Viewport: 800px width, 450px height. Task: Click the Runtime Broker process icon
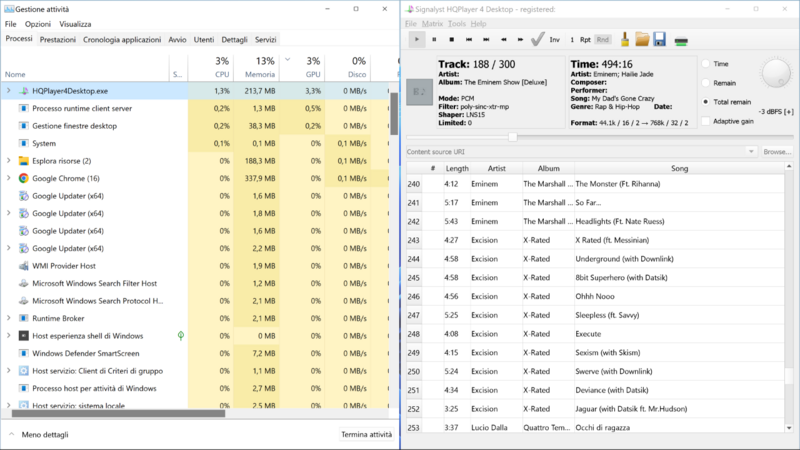pos(23,318)
